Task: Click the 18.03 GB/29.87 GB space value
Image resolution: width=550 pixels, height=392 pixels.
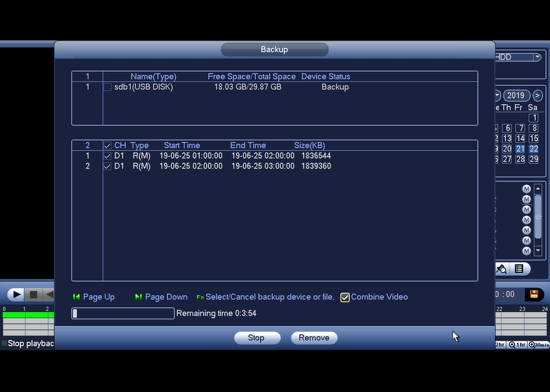Action: [x=248, y=87]
